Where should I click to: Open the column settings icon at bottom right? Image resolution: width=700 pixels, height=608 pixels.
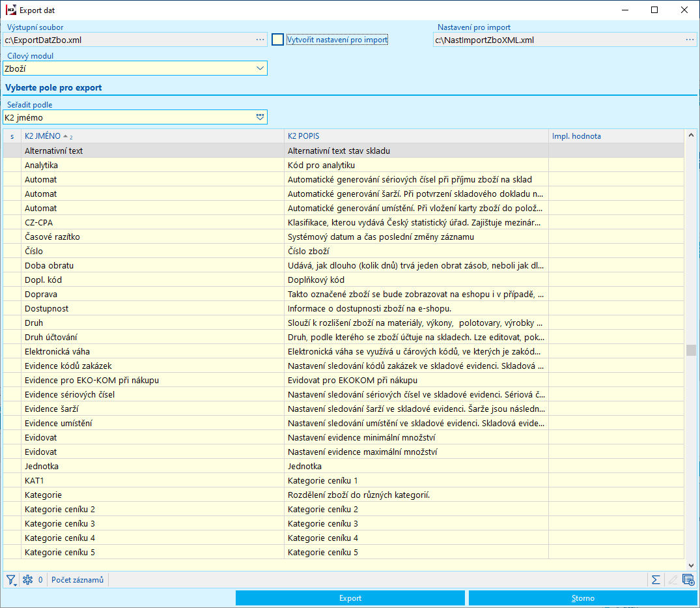tap(688, 580)
